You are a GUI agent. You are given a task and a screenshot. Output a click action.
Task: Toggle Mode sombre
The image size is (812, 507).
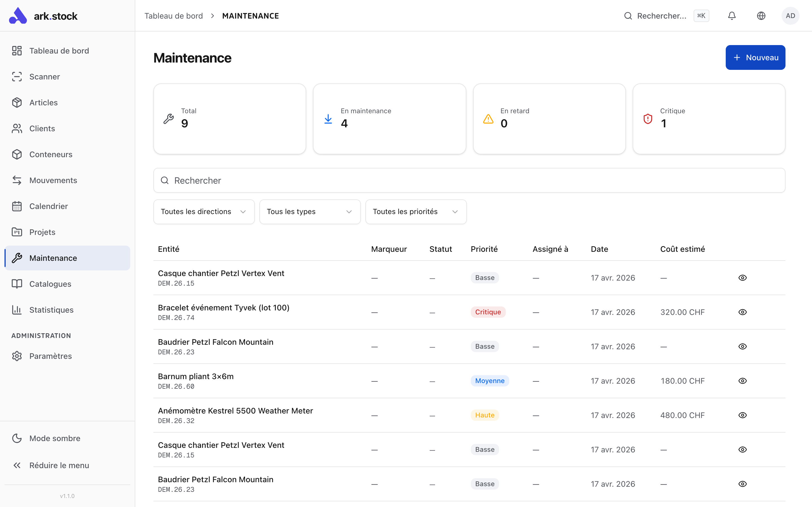click(54, 438)
